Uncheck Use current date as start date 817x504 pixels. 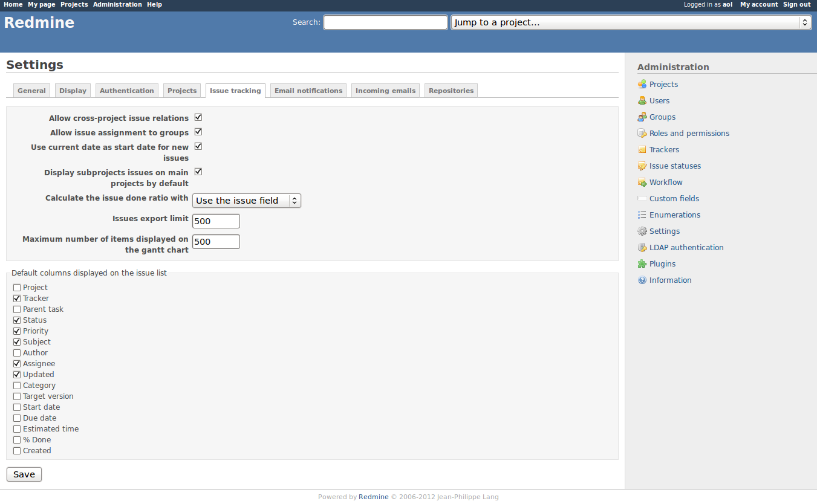198,146
